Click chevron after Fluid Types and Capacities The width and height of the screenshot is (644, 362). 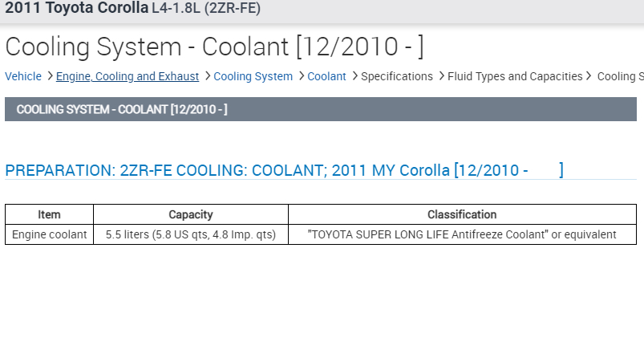click(x=589, y=76)
